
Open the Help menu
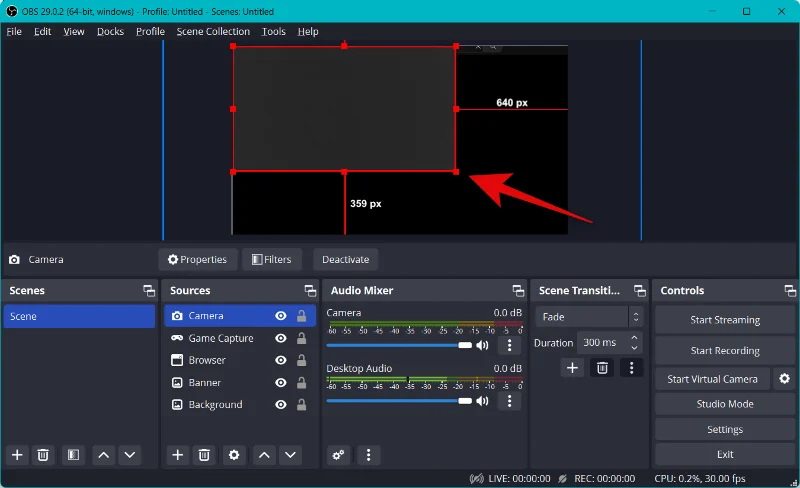308,32
